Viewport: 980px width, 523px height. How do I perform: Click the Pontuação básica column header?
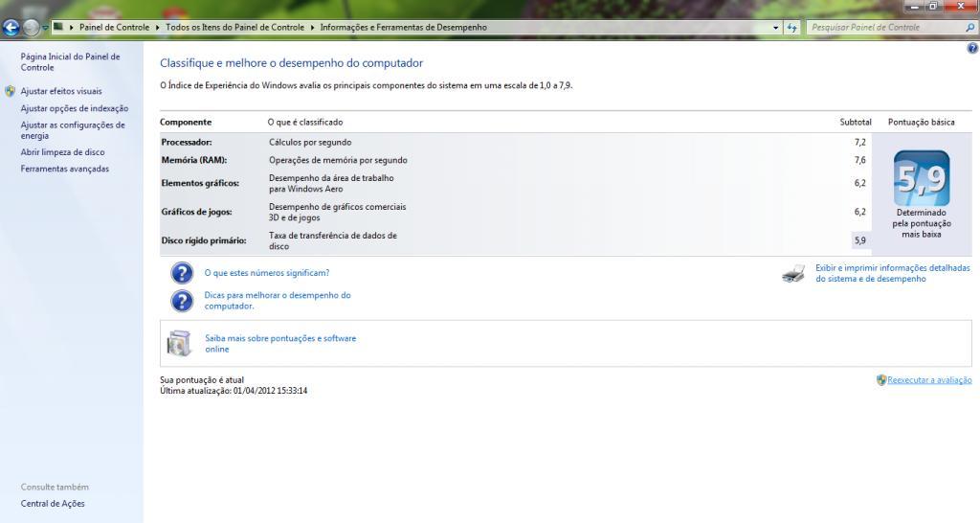[x=922, y=123]
